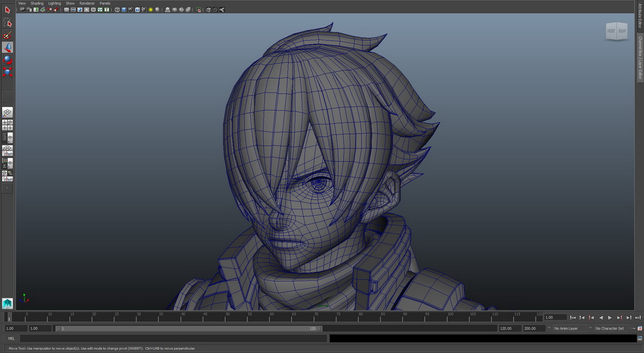Image resolution: width=644 pixels, height=353 pixels.
Task: Click the FRONT face of view cube
Action: pos(611,31)
